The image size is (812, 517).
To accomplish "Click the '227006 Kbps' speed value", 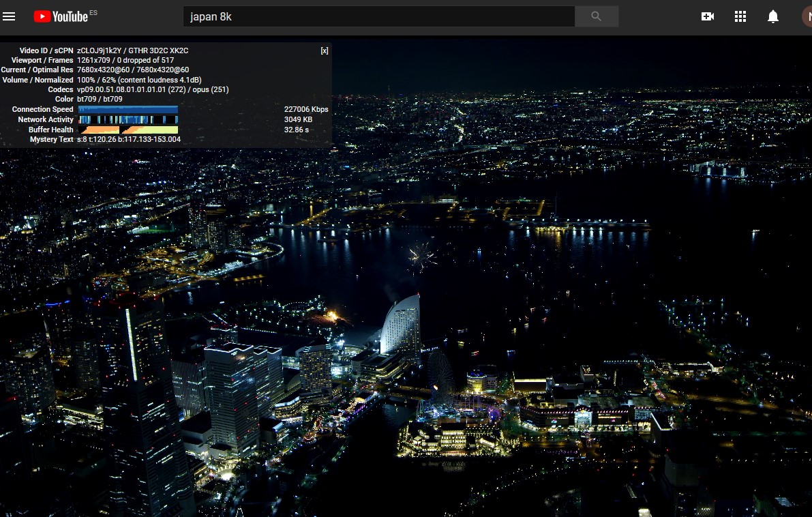I will (x=306, y=109).
